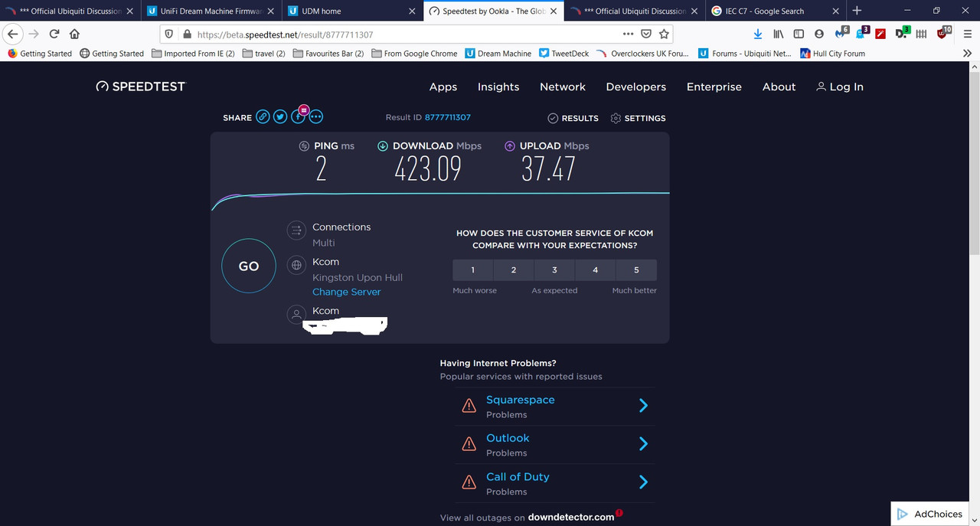980x526 pixels.
Task: Open downdetector.com link
Action: [x=571, y=518]
